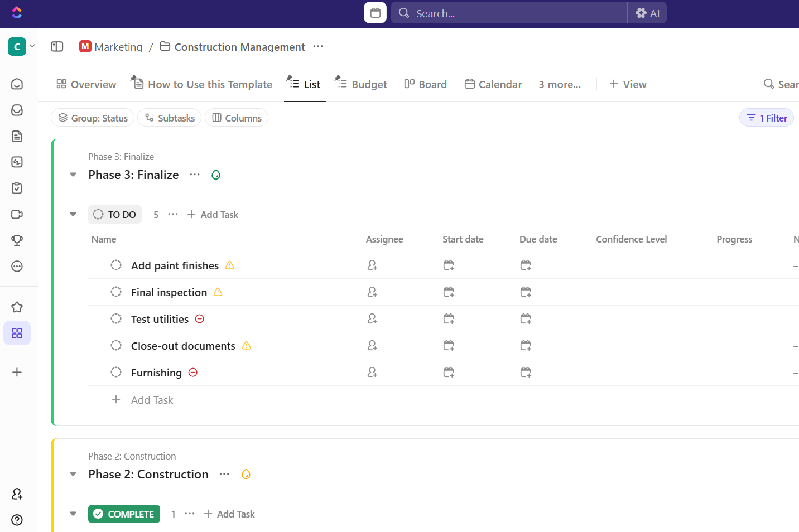Collapse the Phase 3: Finalize list

pyautogui.click(x=73, y=175)
